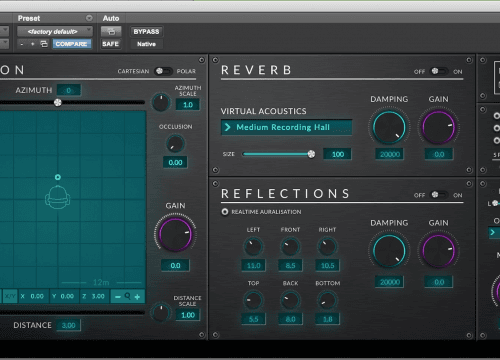500x360 pixels.
Task: Click the position panel Gain 0.0 value
Action: pos(175,266)
